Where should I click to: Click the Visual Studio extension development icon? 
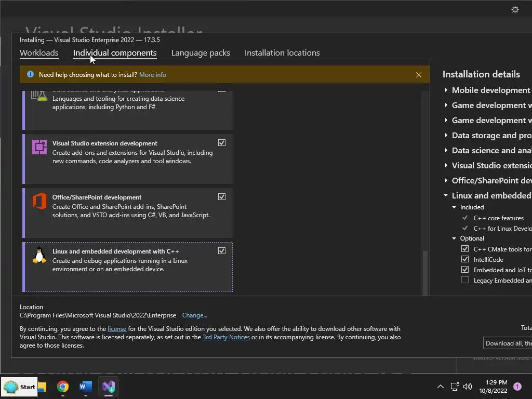pos(39,147)
